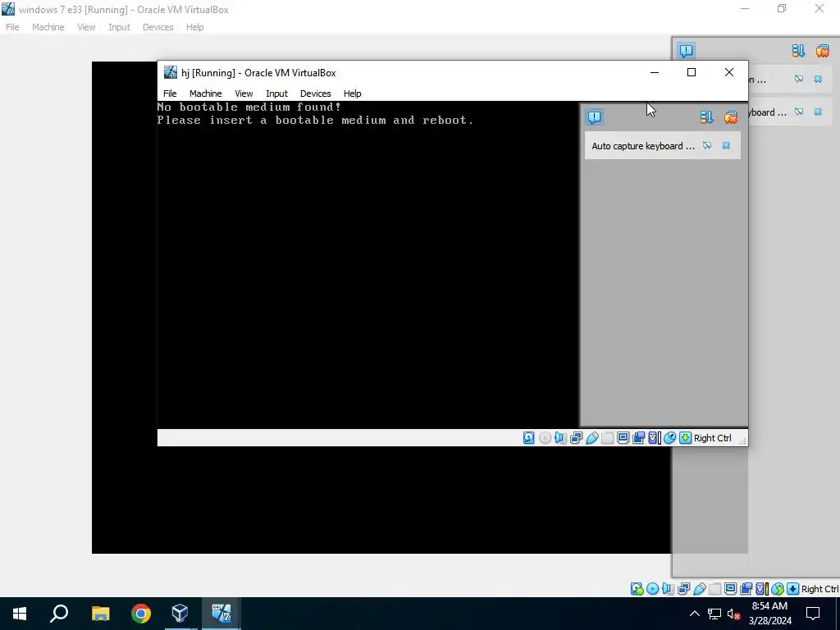
Task: Click hard disk icon in outer VM status bar
Action: [637, 589]
